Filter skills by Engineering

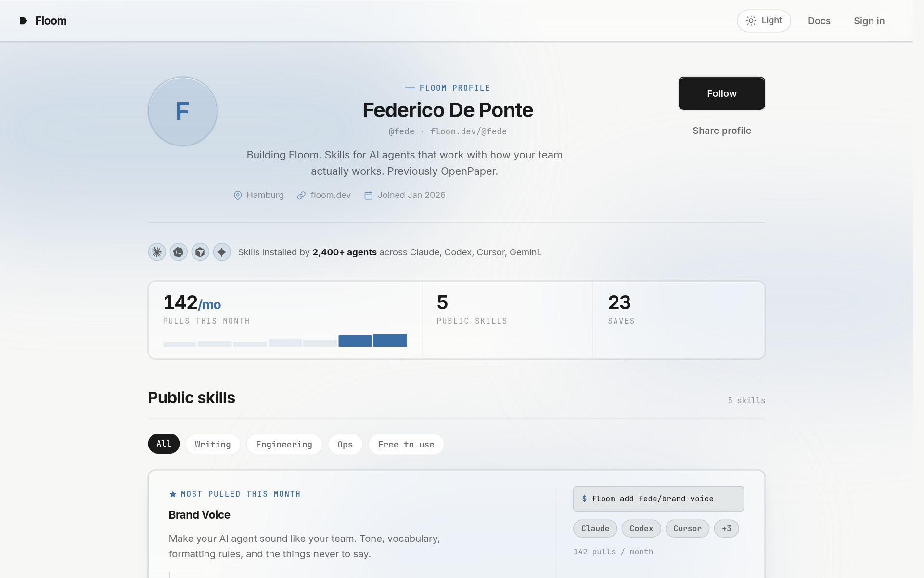tap(284, 444)
